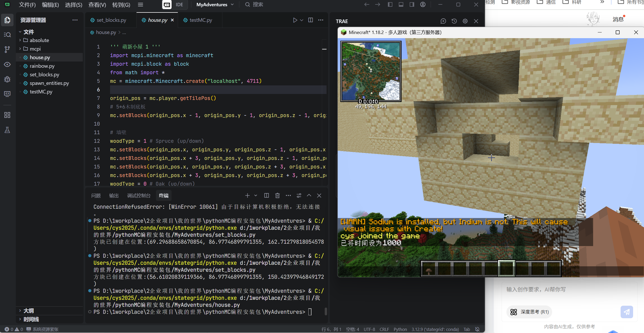Switch to set_blocks.py editor tab

[x=111, y=20]
